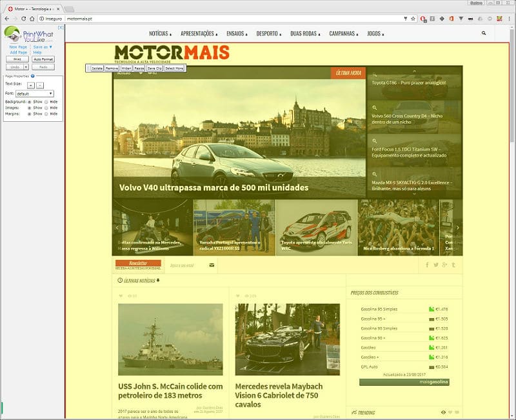Click the funnel-shaped extension icon
The width and height of the screenshot is (516, 420).
point(461,19)
